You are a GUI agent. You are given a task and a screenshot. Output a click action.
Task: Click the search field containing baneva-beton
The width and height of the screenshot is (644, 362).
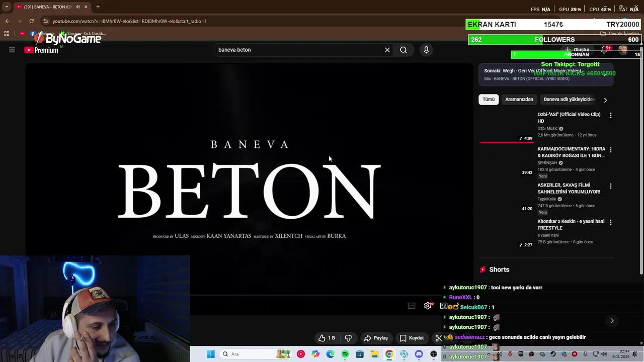point(299,50)
